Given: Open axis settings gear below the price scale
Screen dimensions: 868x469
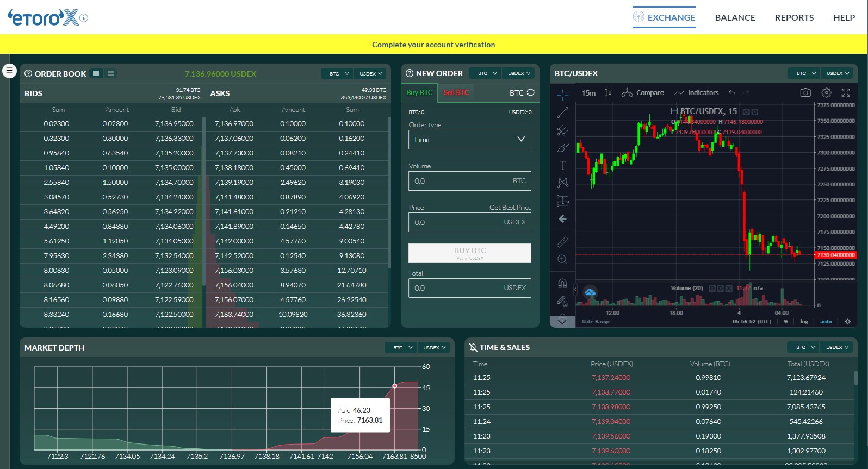Looking at the screenshot, I should 847,321.
